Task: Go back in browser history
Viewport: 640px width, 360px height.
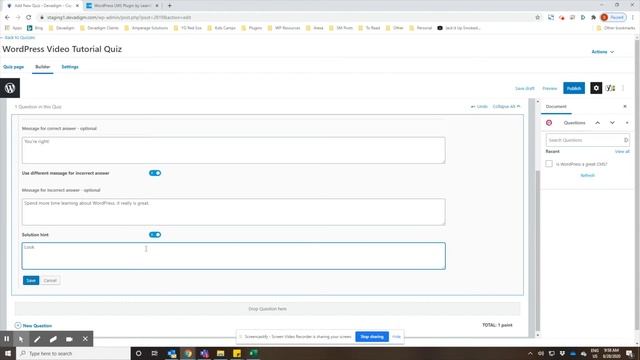Action: tap(7, 18)
